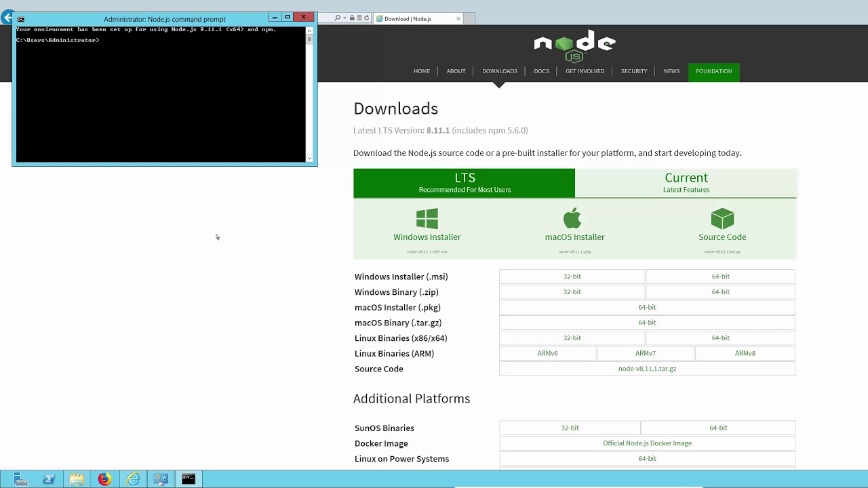Download the 32-bit SunOS Binaries
This screenshot has height=488, width=868.
coord(570,428)
